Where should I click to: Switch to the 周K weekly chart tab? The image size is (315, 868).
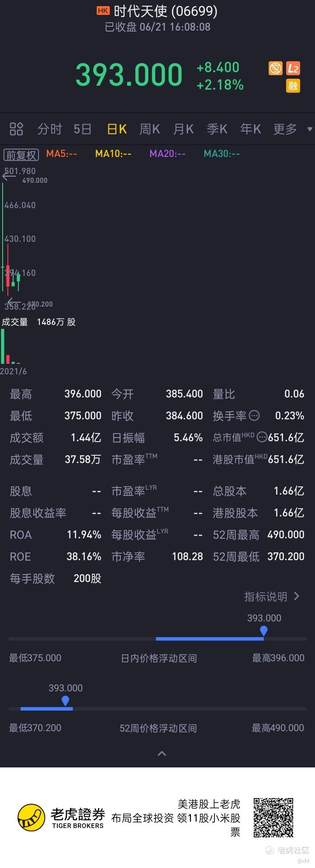point(150,129)
